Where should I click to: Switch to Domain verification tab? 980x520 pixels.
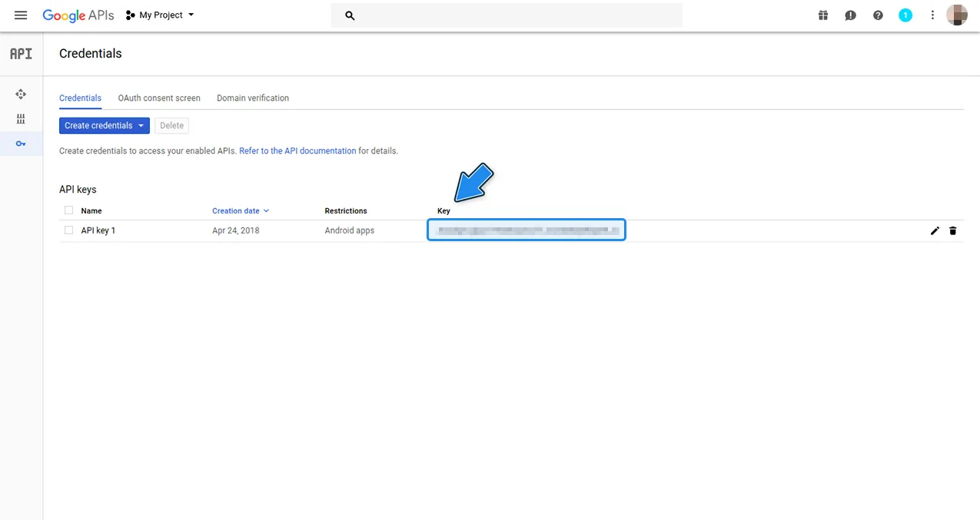pyautogui.click(x=253, y=98)
